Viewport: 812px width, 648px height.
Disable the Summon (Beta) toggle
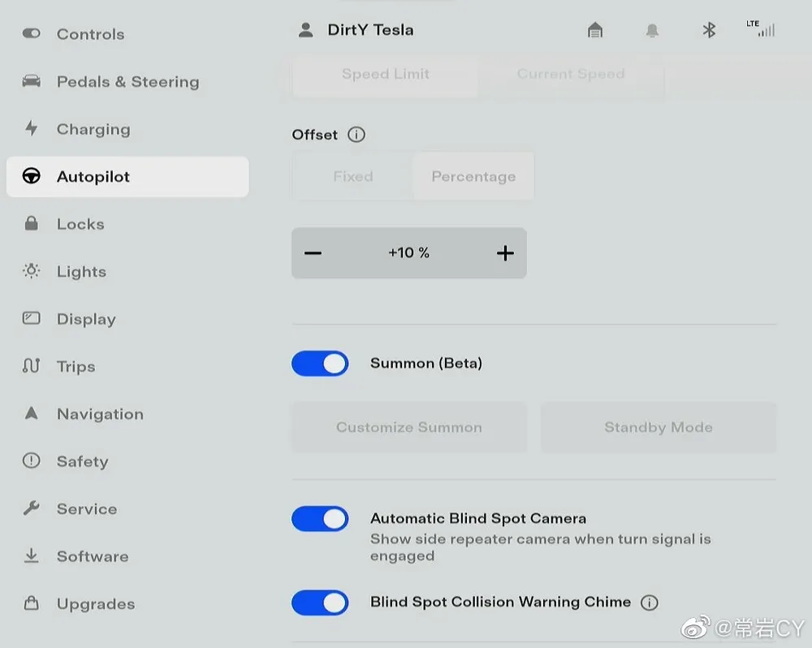(320, 364)
